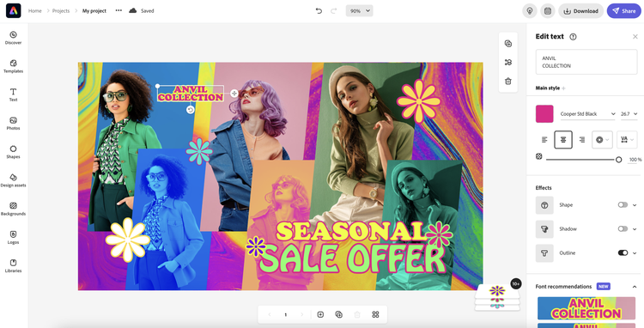Open the Backgrounds sidebar panel

(x=13, y=209)
